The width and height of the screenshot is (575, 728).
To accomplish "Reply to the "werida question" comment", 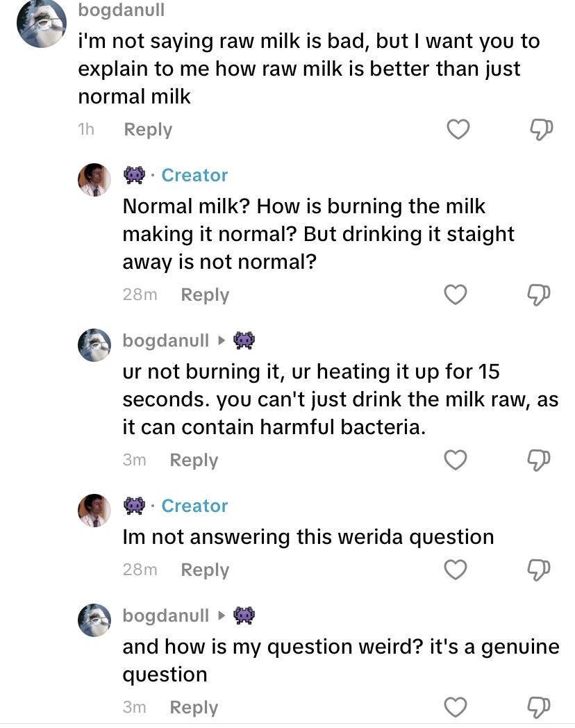I will 205,570.
